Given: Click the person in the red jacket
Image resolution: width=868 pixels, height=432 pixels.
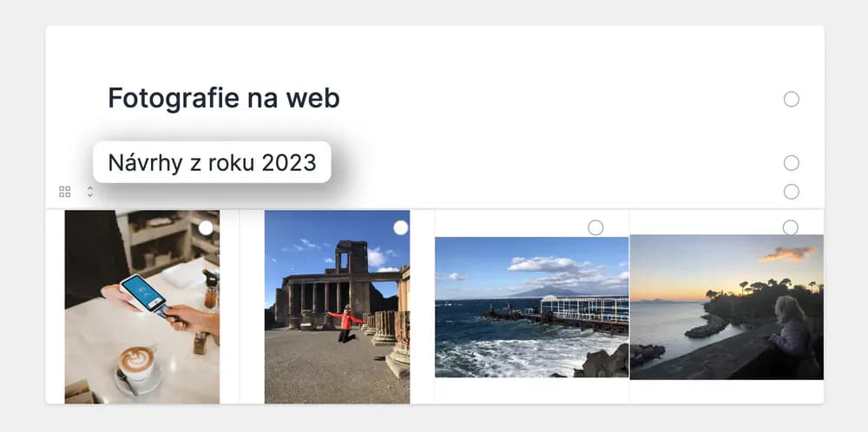Looking at the screenshot, I should (346, 323).
